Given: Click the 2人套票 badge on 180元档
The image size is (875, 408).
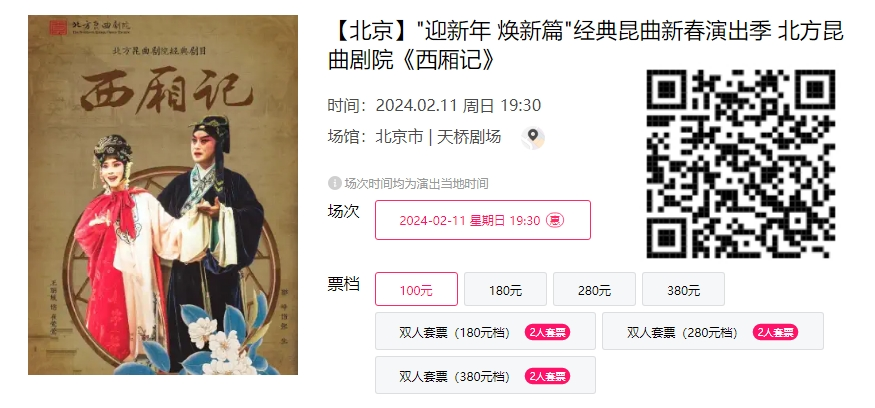Looking at the screenshot, I should click(x=547, y=333).
